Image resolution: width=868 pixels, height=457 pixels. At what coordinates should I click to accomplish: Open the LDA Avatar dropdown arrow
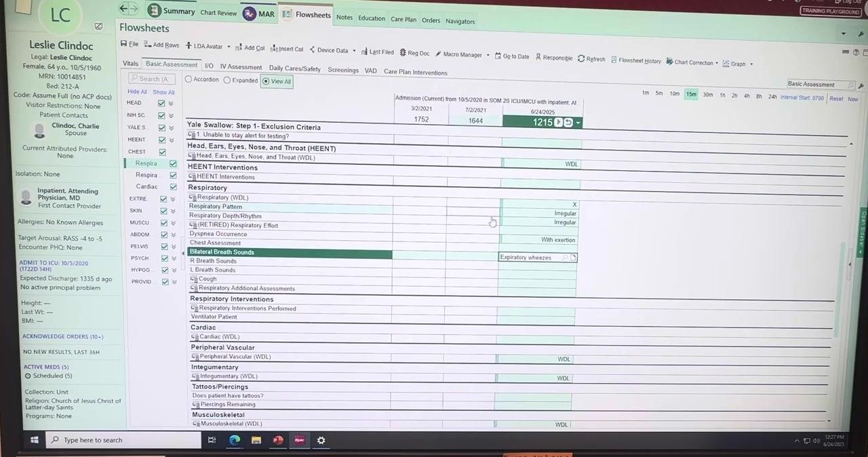coord(229,47)
